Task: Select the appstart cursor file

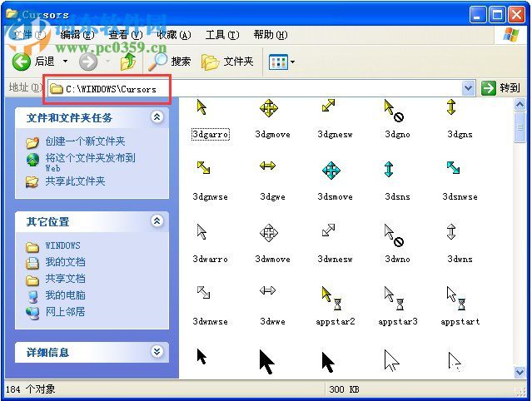Action: pyautogui.click(x=460, y=306)
